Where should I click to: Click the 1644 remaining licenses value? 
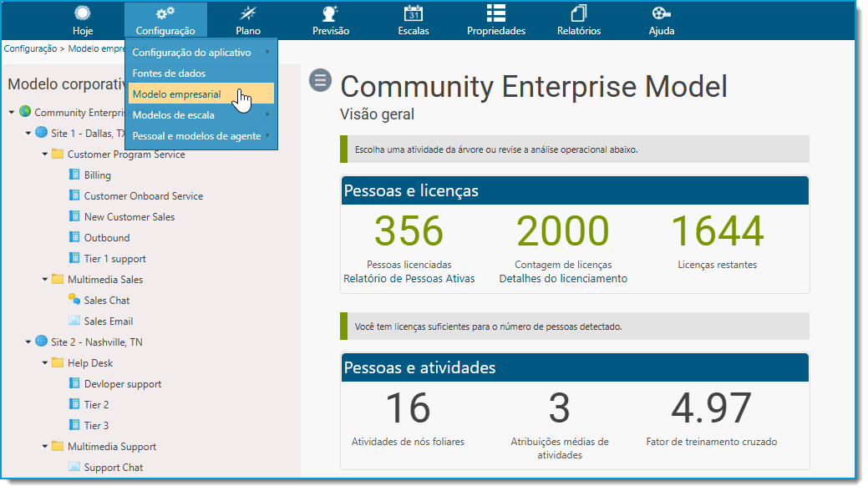click(718, 230)
